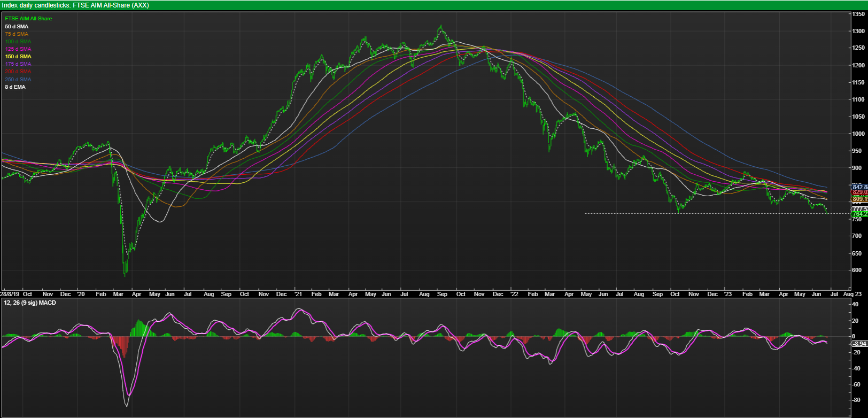Click the '12, 26 (9 sig) MACD' indicator label
The height and width of the screenshot is (418, 868).
tap(30, 303)
